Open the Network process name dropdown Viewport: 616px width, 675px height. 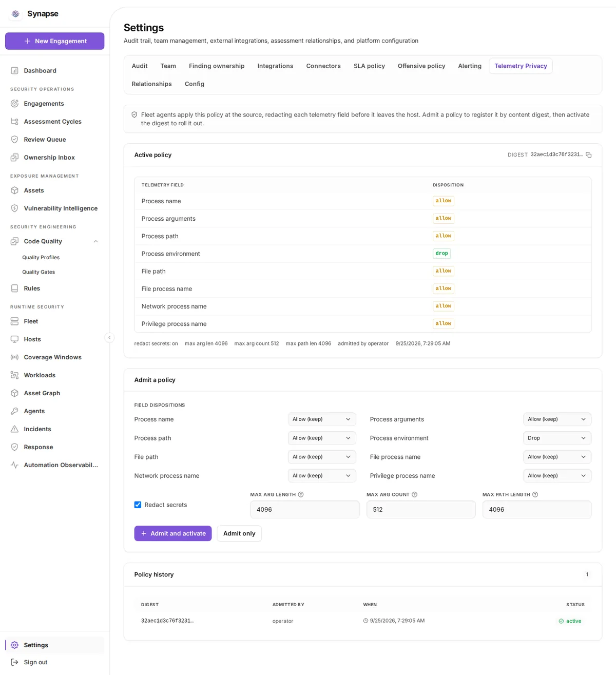click(322, 476)
